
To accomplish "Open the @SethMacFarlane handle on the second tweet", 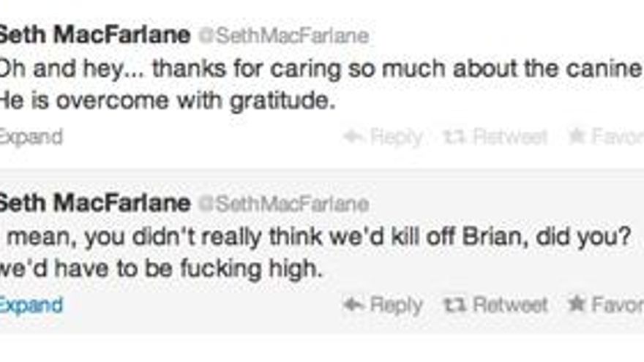I will coord(284,203).
